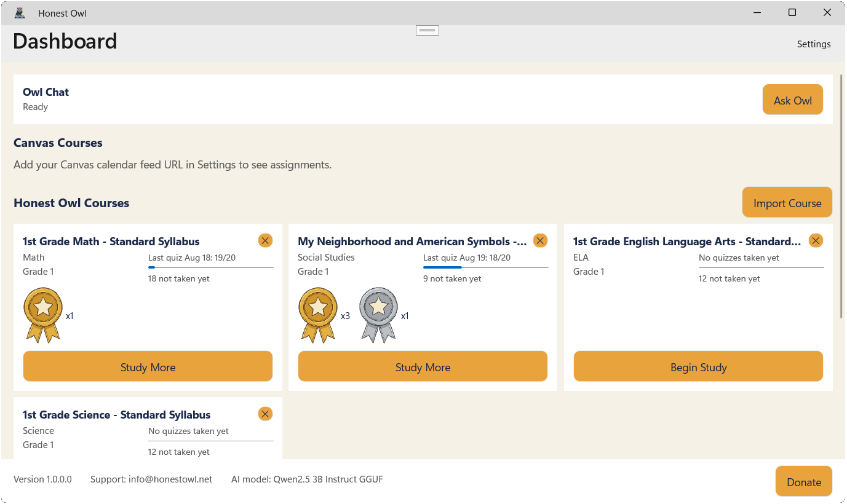Click the '1st Grade Science - Standard Syllabus' title
This screenshot has height=504, width=847.
pyautogui.click(x=117, y=415)
